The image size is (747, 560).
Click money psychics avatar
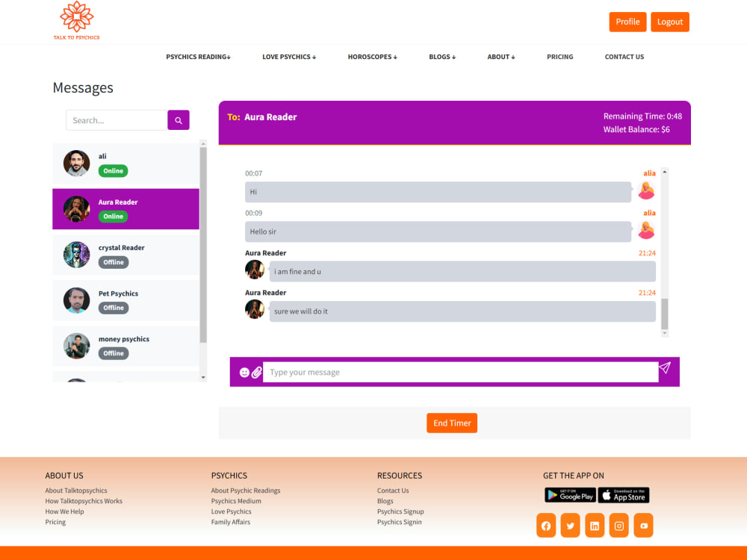click(76, 346)
